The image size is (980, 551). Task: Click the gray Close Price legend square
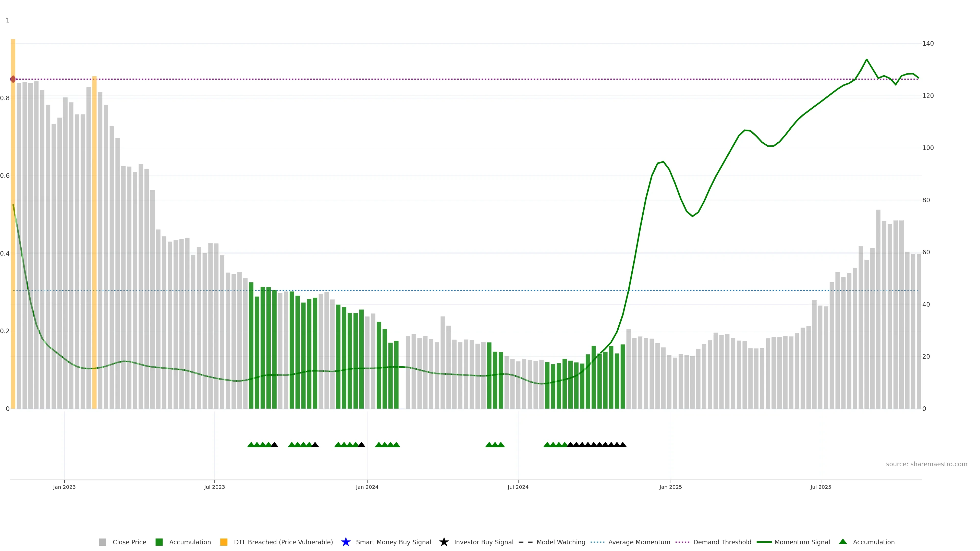click(x=102, y=542)
